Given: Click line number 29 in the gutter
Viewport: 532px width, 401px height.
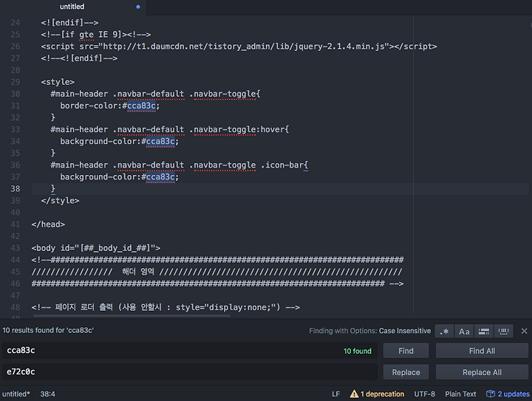Looking at the screenshot, I should (x=16, y=82).
